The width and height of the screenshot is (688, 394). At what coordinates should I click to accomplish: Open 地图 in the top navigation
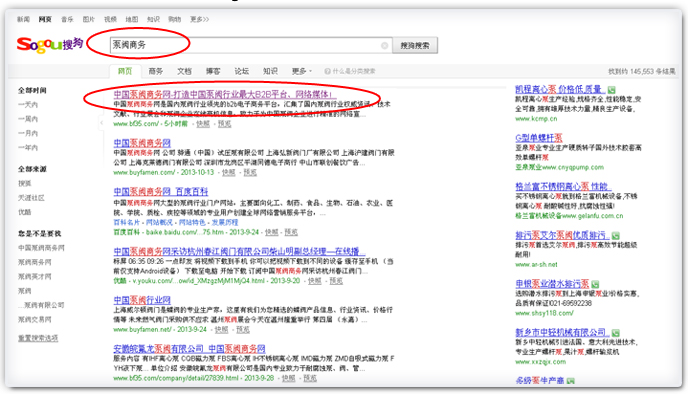(x=132, y=19)
